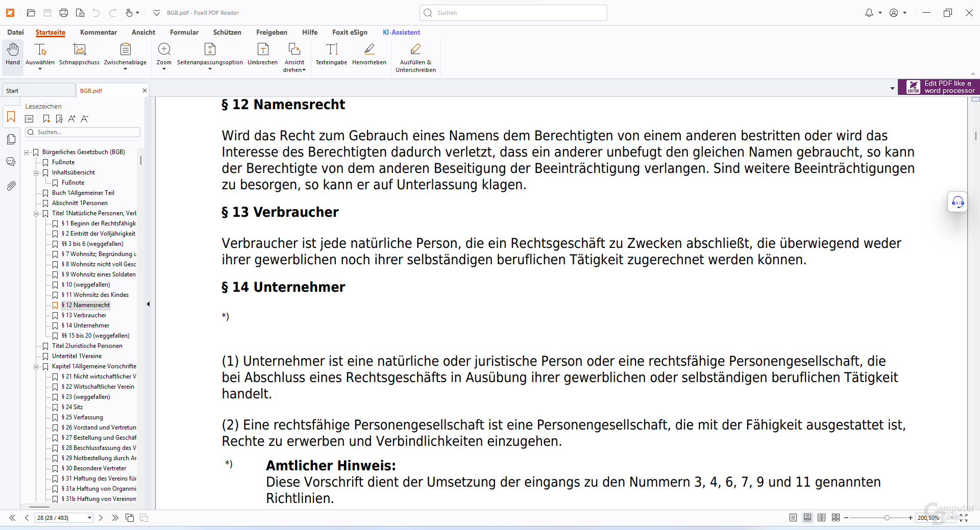Open the Schützen ribbon tab
Screen dimensions: 980x530
click(x=227, y=32)
